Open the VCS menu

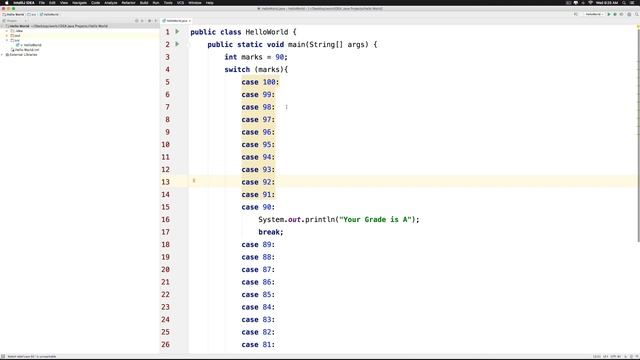180,2
